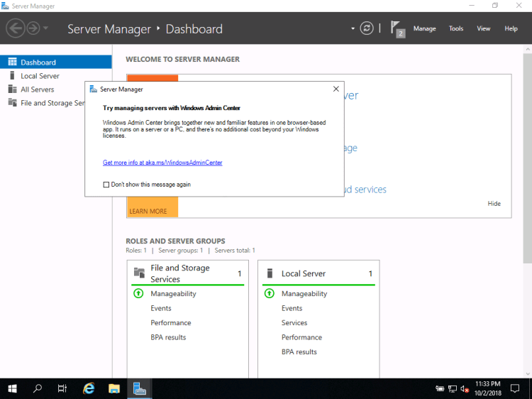
Task: Click the Task View taskbar icon
Action: click(62, 388)
